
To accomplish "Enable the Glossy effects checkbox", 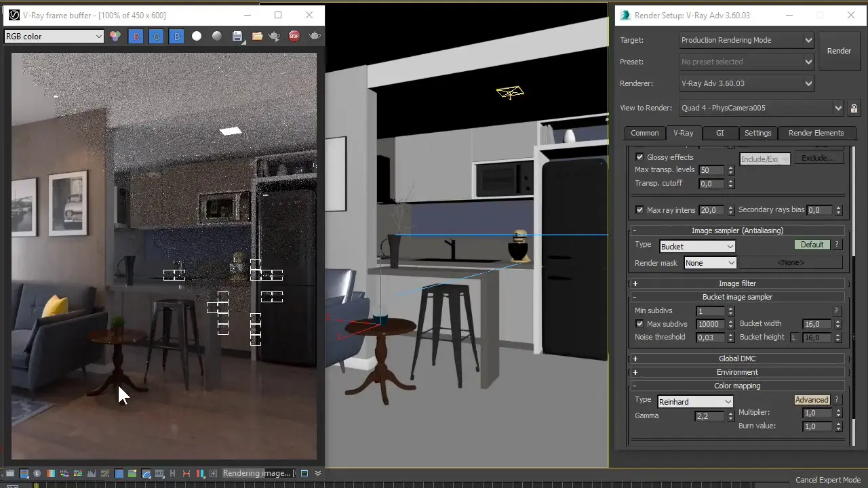I will click(639, 157).
